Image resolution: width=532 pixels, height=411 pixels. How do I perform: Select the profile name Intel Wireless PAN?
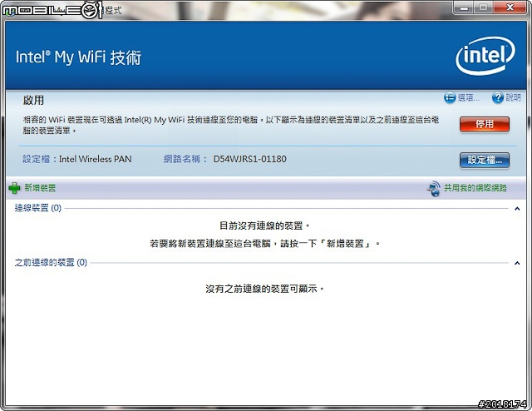96,159
